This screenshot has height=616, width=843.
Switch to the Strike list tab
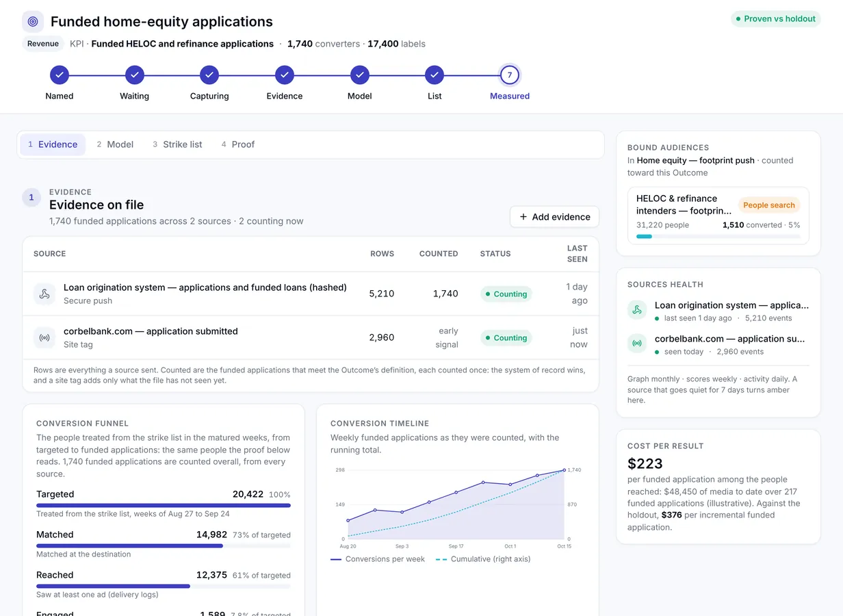pos(177,144)
